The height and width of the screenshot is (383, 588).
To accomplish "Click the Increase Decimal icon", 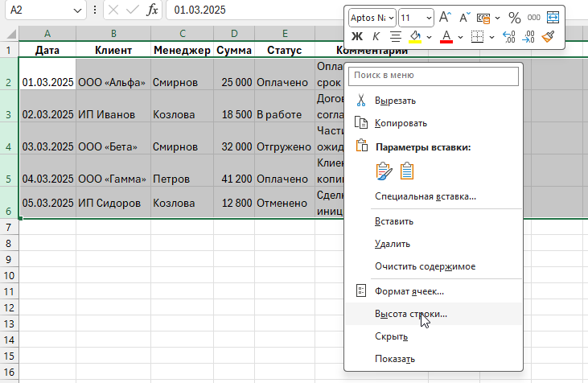I will coord(508,36).
